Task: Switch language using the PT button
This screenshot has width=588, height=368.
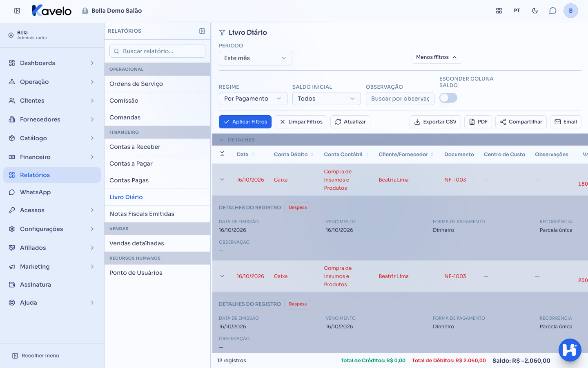Action: pyautogui.click(x=517, y=11)
